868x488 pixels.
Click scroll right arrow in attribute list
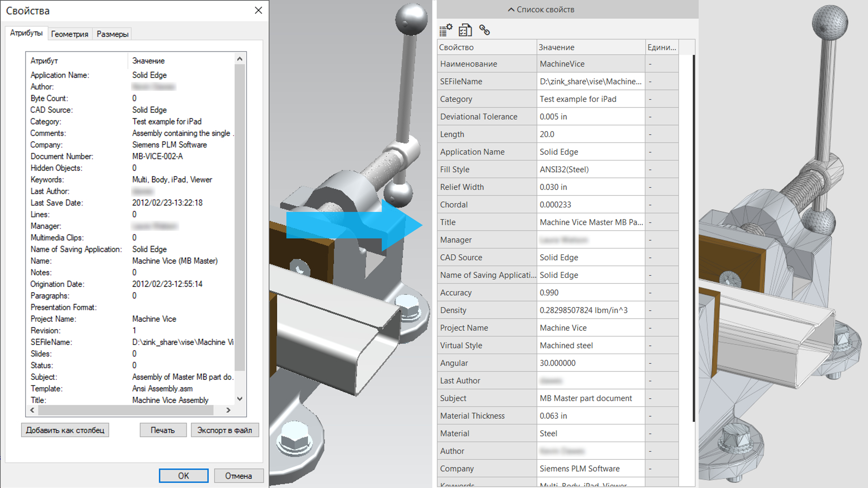(x=228, y=410)
